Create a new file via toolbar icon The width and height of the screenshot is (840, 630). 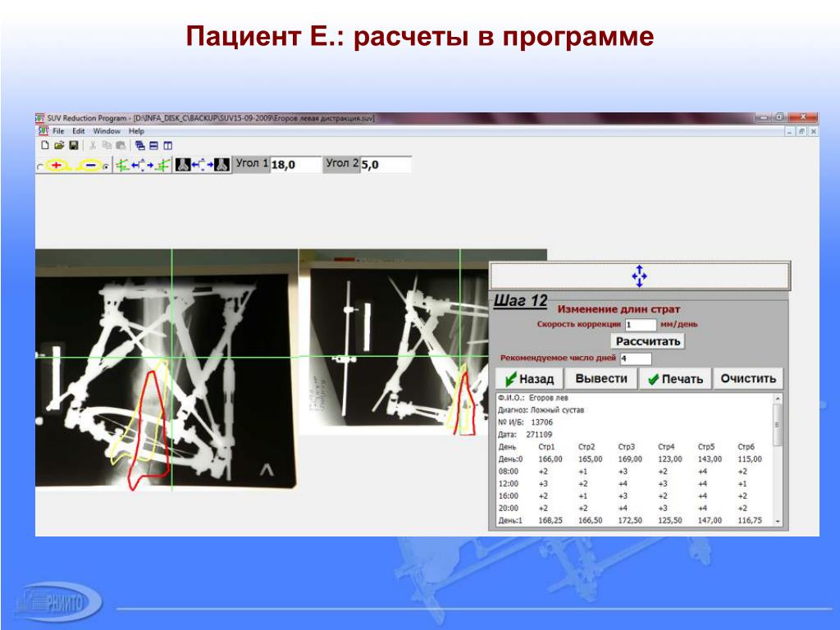point(46,145)
